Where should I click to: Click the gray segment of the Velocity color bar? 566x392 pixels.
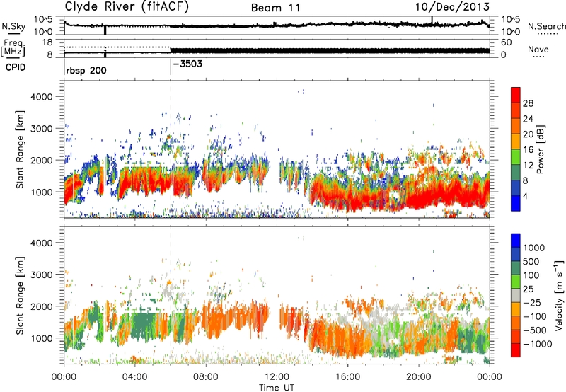coord(516,296)
